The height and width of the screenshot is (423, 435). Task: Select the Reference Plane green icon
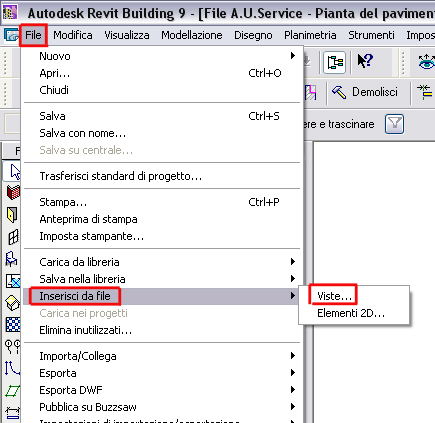[13, 390]
